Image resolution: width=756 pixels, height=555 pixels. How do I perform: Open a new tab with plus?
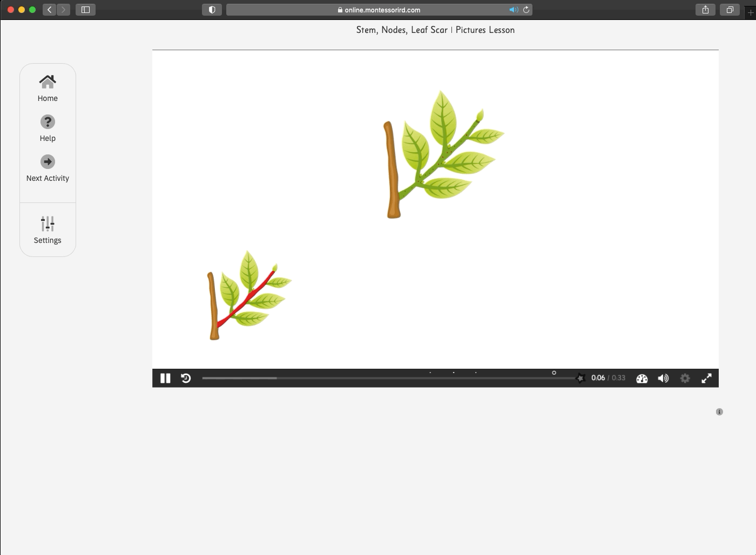751,12
